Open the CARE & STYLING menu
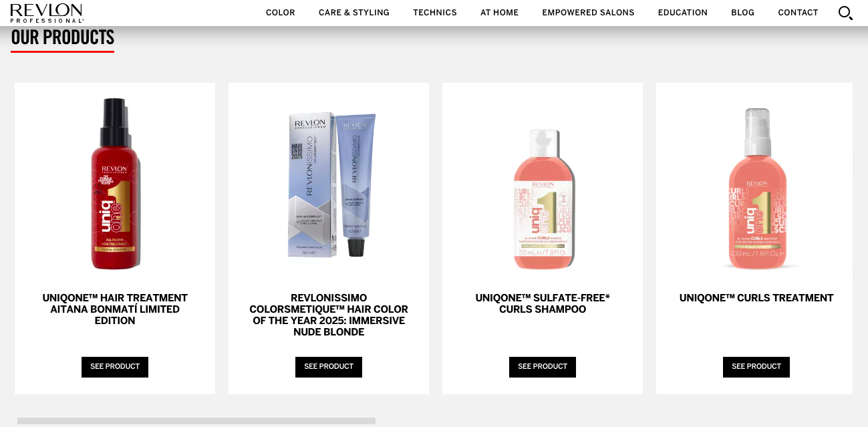 point(354,13)
